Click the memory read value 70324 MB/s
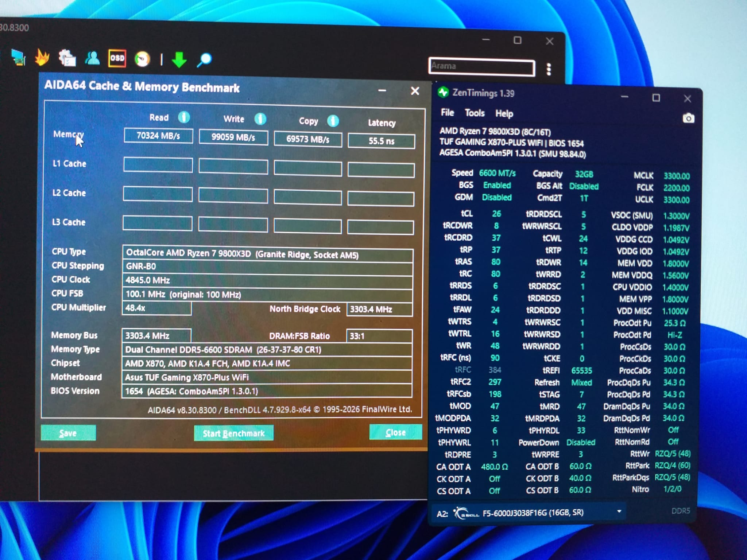 [158, 136]
